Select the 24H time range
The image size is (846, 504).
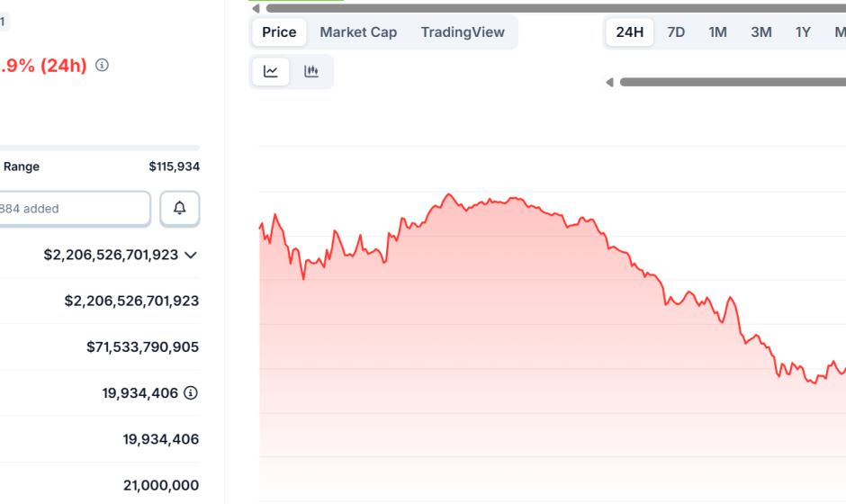coord(629,32)
